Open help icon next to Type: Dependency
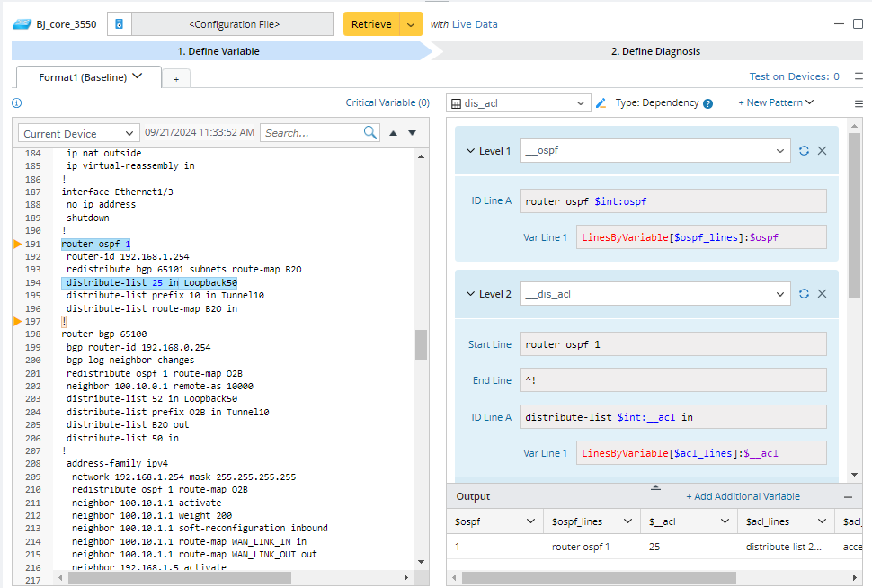 pos(707,103)
